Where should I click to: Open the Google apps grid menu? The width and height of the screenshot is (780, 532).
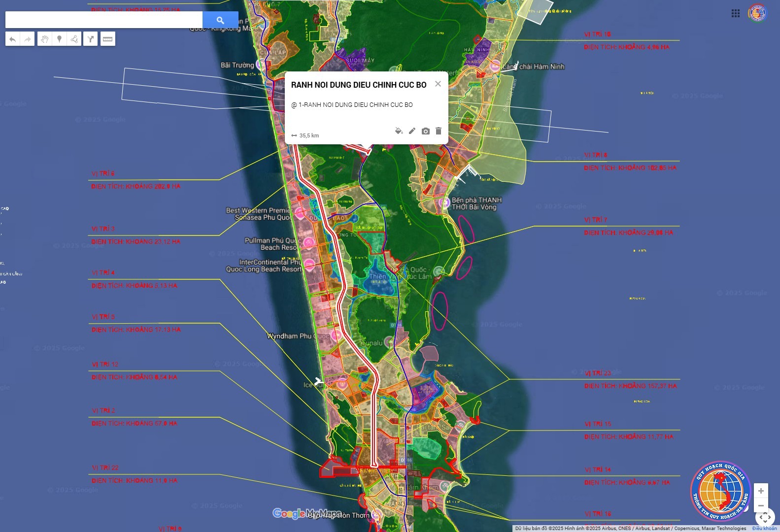tap(736, 13)
